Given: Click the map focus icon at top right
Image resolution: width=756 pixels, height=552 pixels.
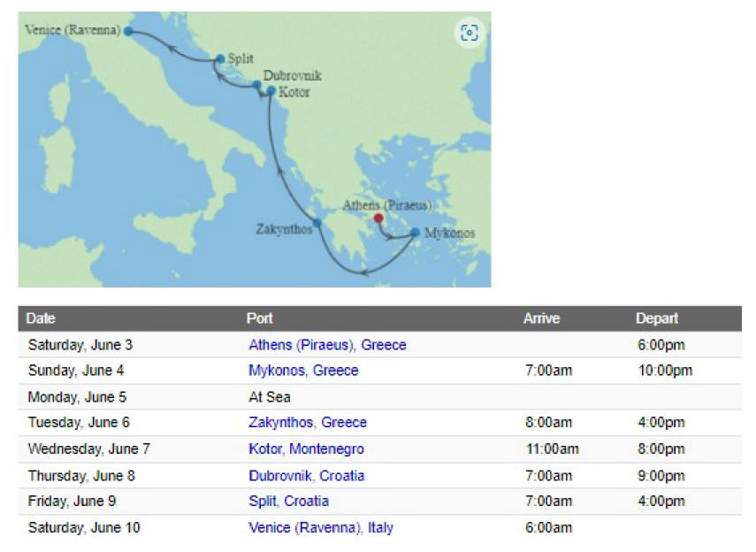Looking at the screenshot, I should 469,33.
